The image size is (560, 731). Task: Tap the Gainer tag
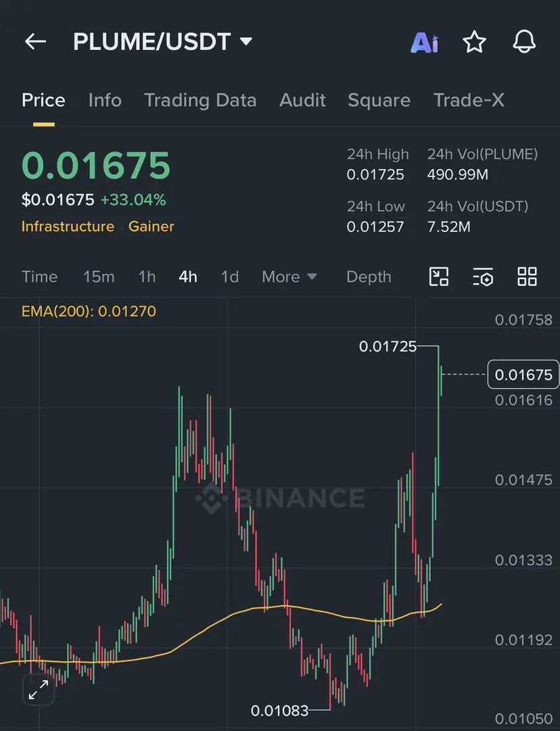coord(151,226)
